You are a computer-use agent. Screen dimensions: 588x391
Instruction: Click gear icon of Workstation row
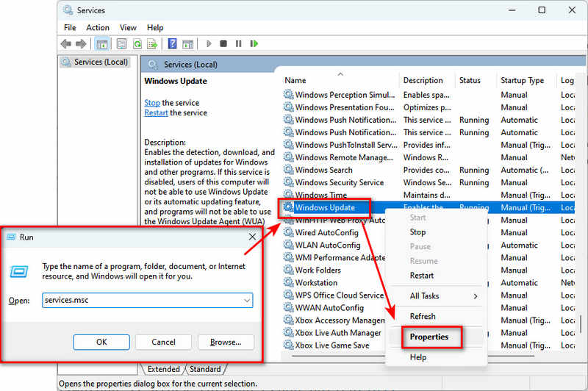(x=288, y=282)
